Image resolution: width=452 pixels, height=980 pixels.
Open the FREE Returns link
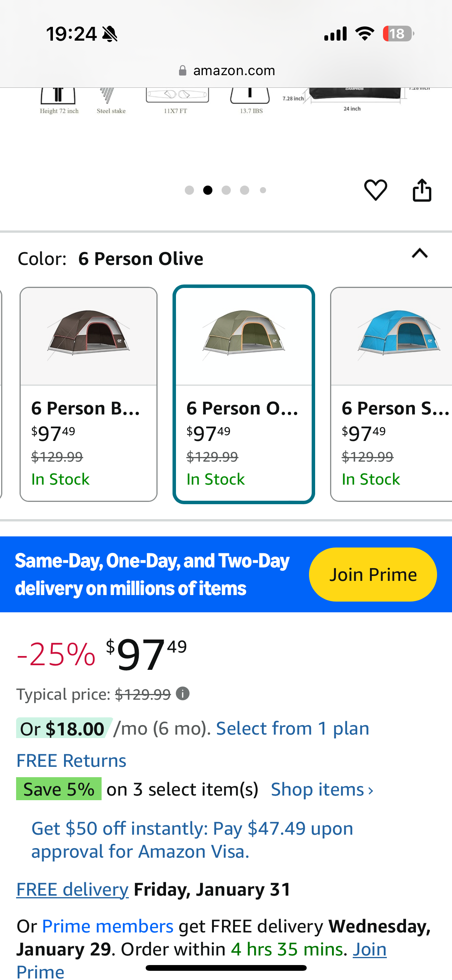click(x=71, y=761)
